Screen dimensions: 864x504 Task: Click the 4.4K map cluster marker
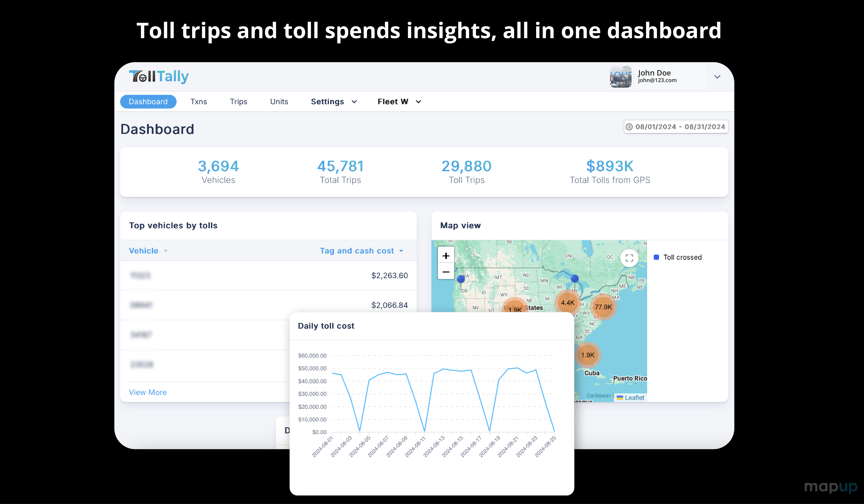coord(567,303)
